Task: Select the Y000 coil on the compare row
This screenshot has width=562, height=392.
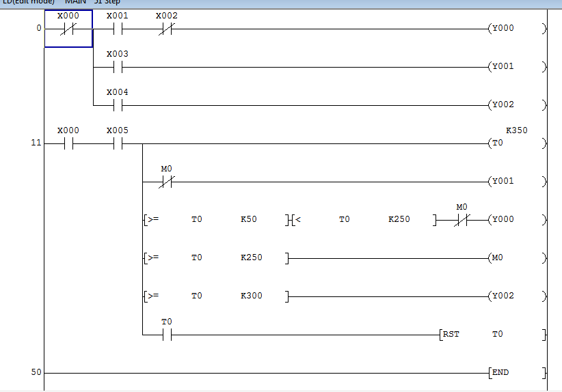Action: pos(517,220)
